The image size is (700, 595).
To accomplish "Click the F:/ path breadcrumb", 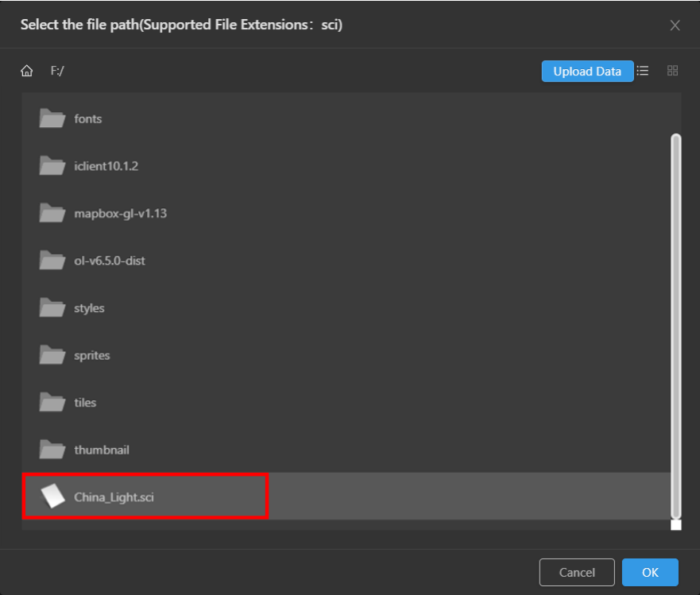I will (57, 71).
